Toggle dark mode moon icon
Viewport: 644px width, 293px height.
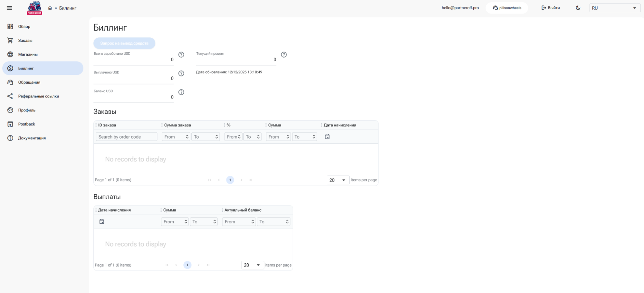click(578, 8)
